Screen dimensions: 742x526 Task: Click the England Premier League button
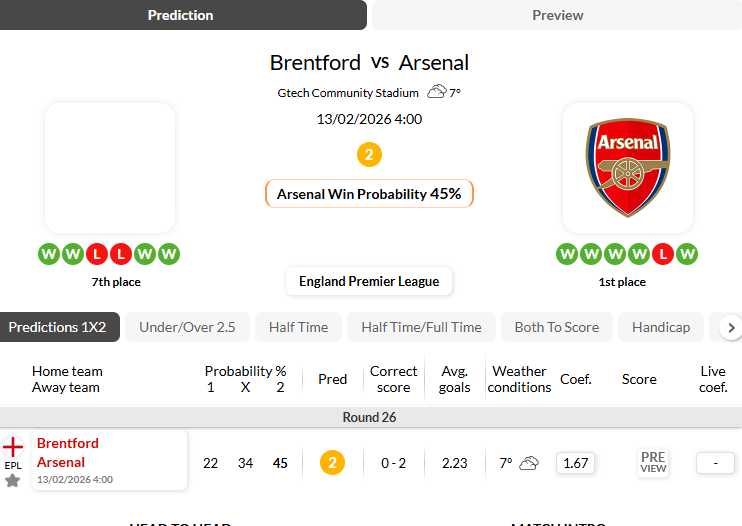click(x=369, y=281)
